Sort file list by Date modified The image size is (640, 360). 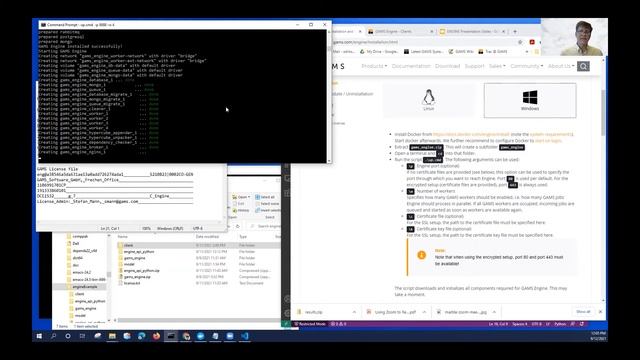point(207,237)
